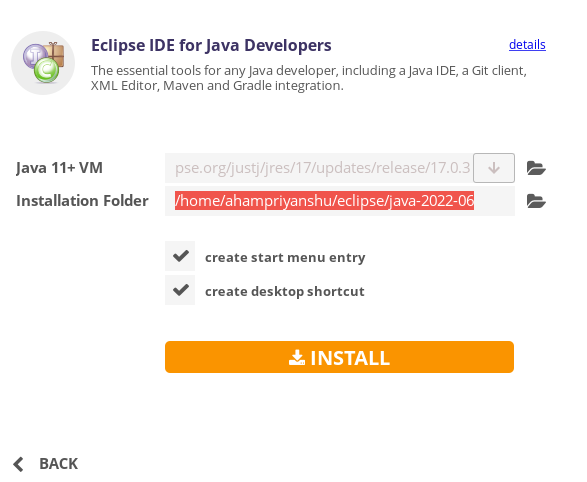Click the orange INSTALL button
Screen dimensions: 587x482
340,357
